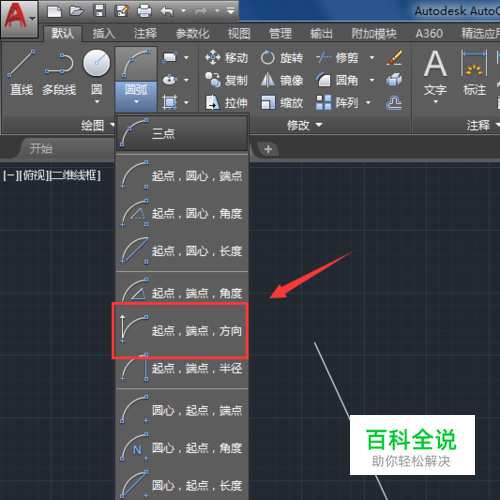The image size is (500, 500).
Task: Expand the hatch tool dropdown arrow
Action: [186, 102]
